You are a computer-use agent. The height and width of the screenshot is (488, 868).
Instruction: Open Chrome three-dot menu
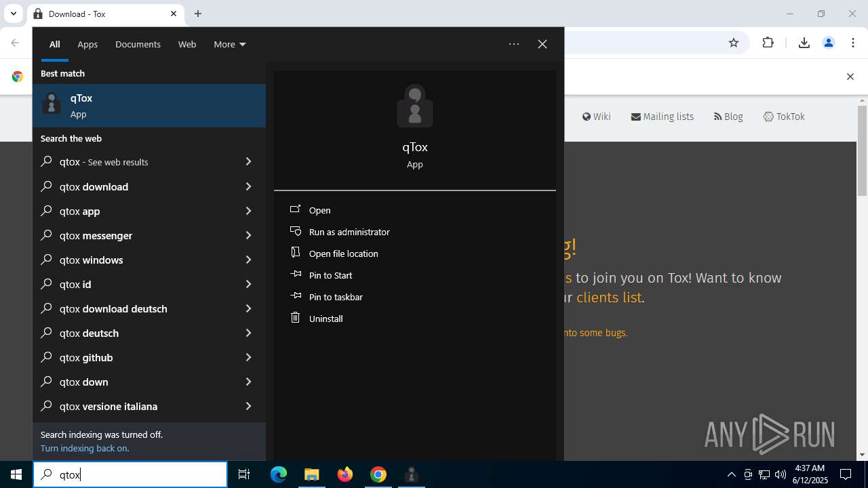tap(852, 43)
